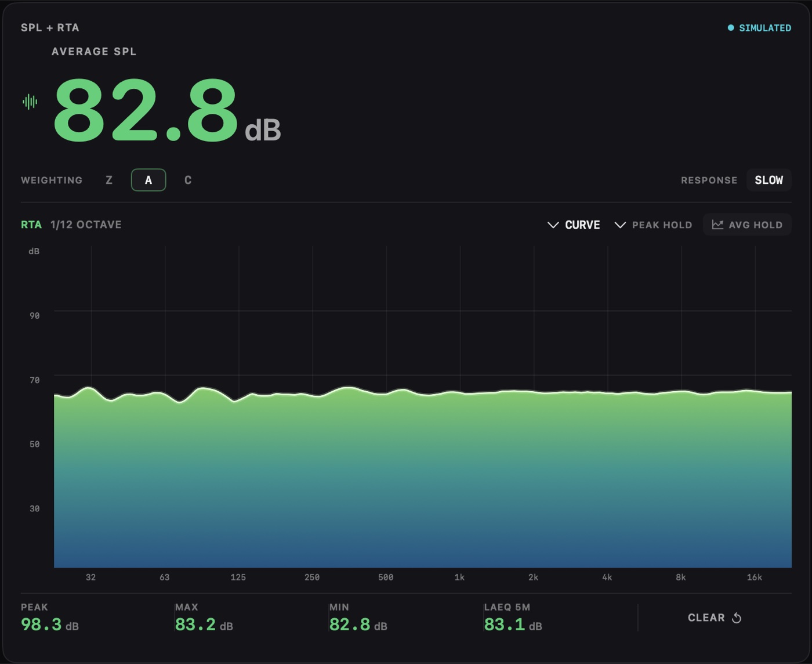Open the PEAK HOLD dropdown
This screenshot has height=664, width=812.
point(653,225)
